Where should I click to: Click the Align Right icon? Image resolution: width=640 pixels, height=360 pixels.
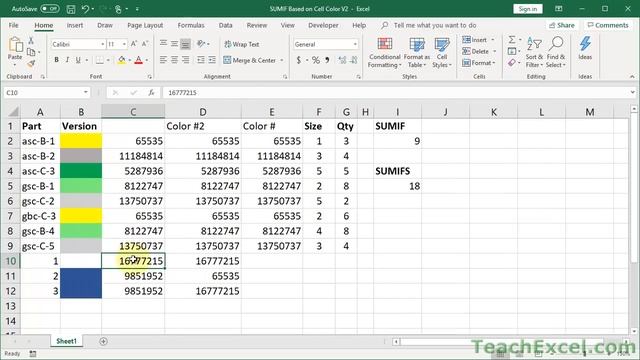tap(186, 60)
